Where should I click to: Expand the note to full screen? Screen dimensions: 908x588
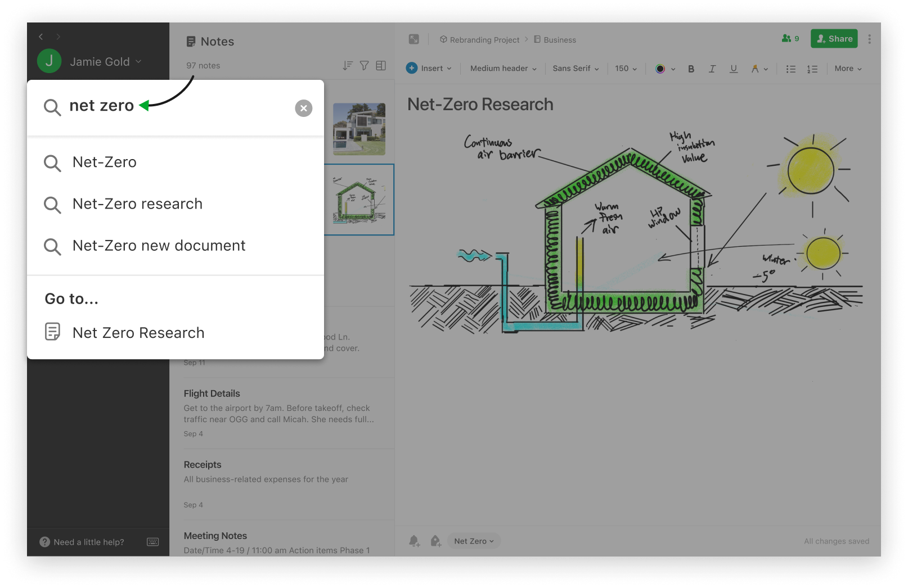(413, 39)
